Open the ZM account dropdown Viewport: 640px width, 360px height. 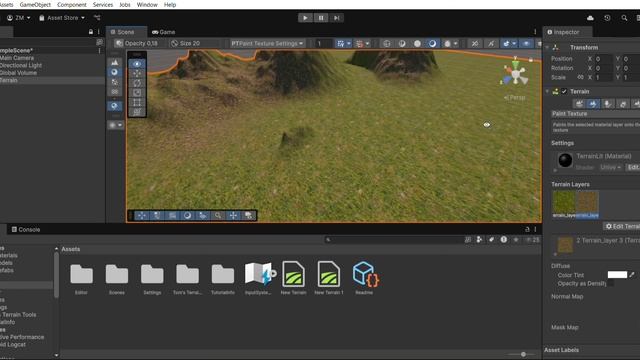[x=18, y=18]
